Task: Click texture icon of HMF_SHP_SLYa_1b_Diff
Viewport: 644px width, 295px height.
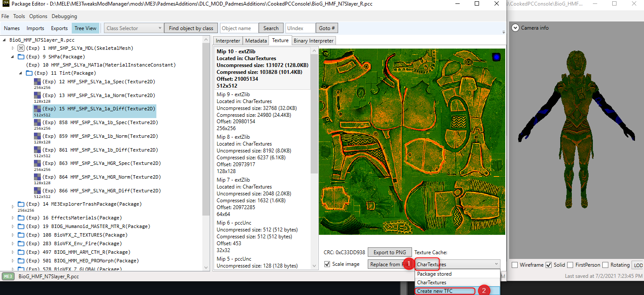Action: point(37,150)
